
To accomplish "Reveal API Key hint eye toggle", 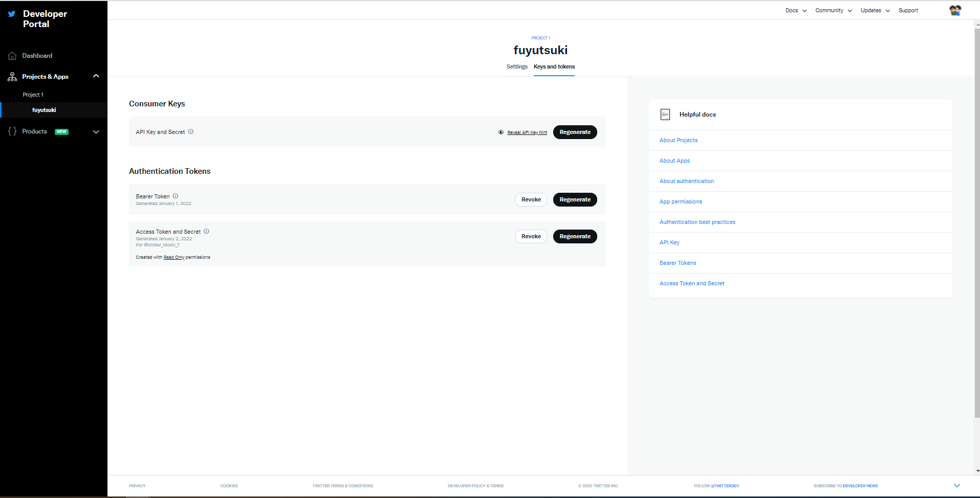I will (501, 132).
